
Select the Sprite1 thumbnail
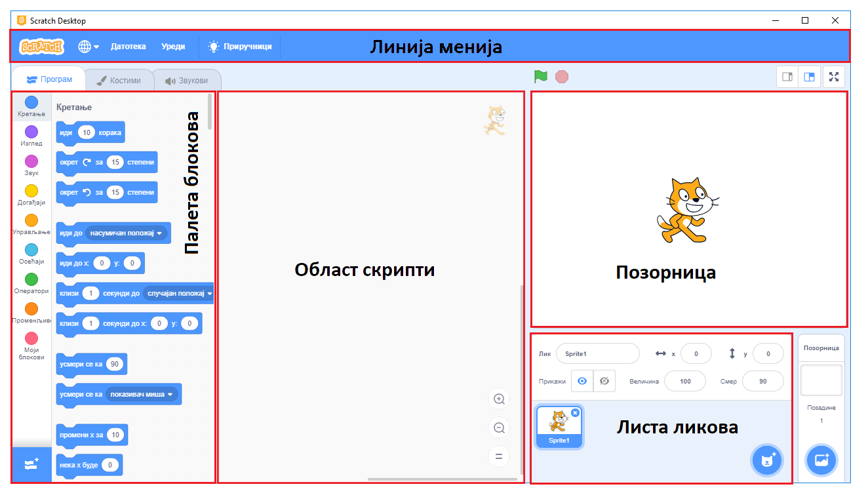[559, 426]
